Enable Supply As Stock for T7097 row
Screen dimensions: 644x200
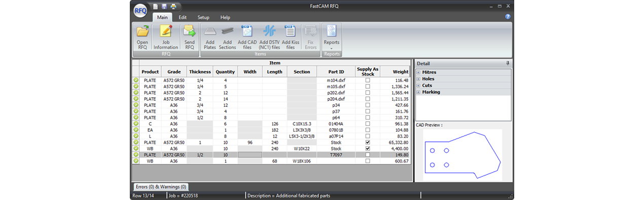tap(368, 155)
